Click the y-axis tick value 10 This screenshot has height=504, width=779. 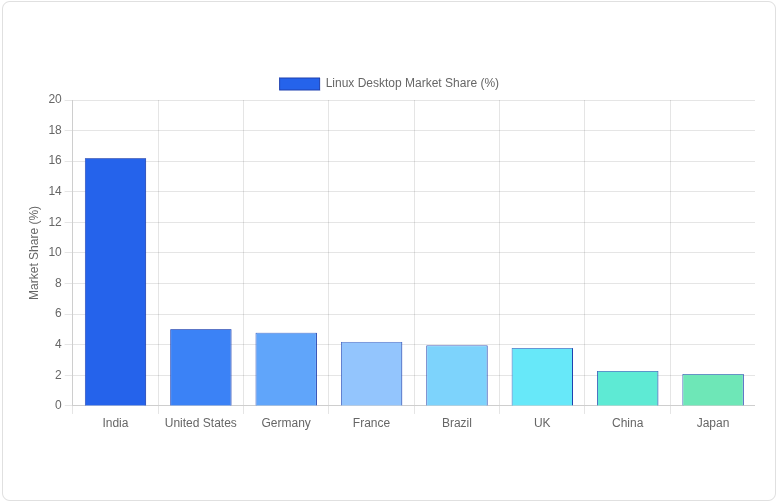tap(55, 252)
